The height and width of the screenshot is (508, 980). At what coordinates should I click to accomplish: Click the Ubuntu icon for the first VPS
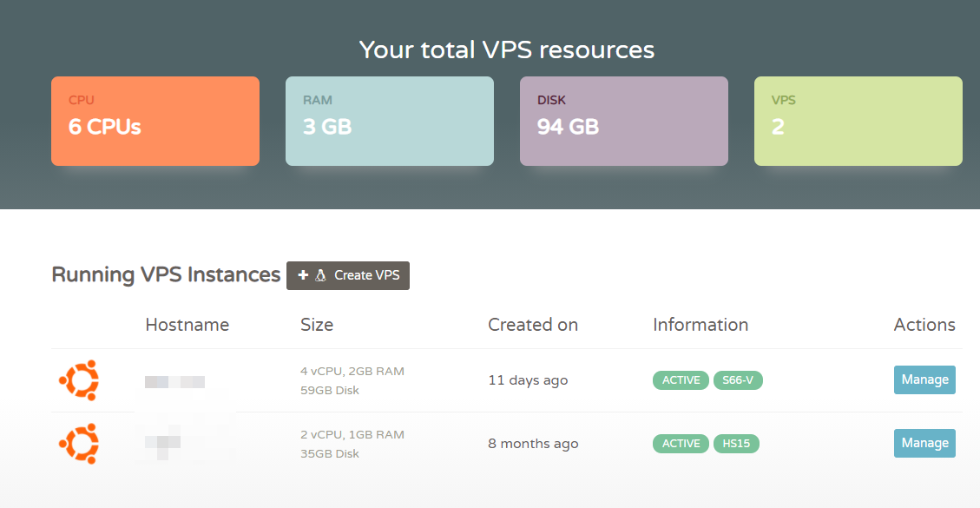78,380
